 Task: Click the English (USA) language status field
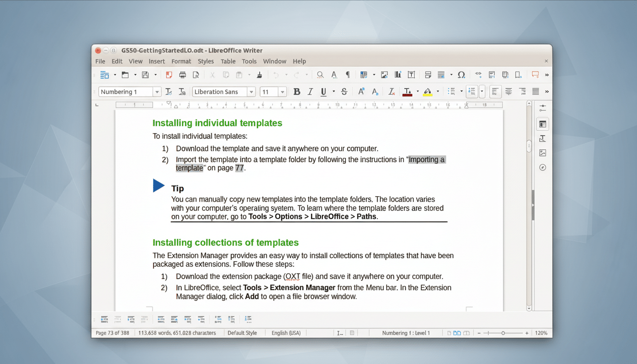pyautogui.click(x=286, y=333)
